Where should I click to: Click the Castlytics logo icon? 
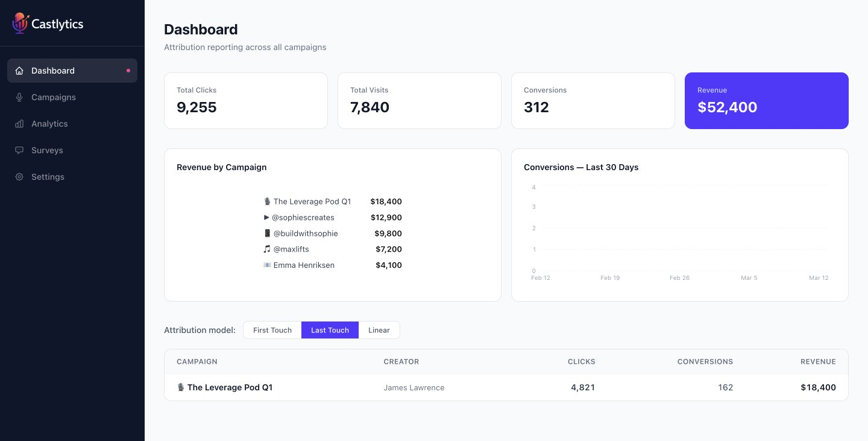19,24
